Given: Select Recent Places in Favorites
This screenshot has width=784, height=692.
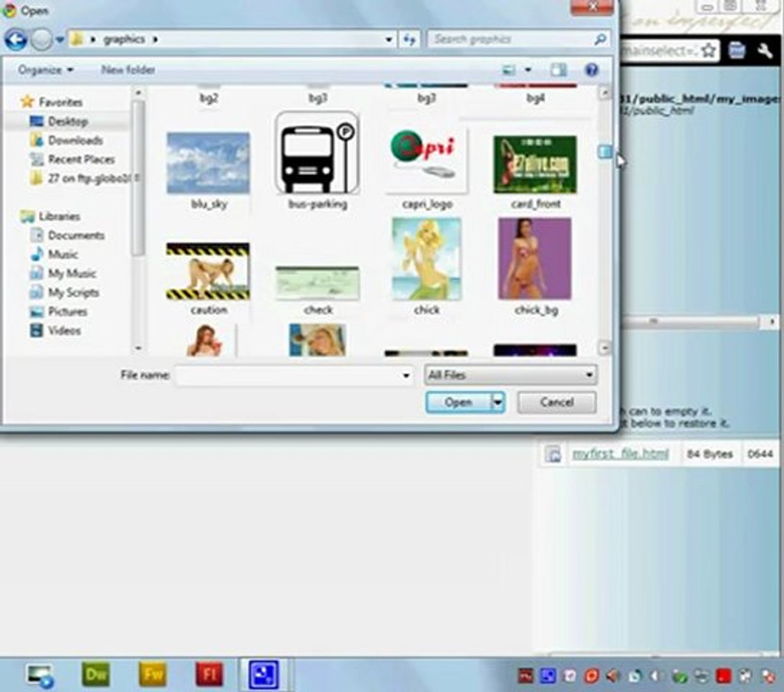Looking at the screenshot, I should click(x=72, y=159).
